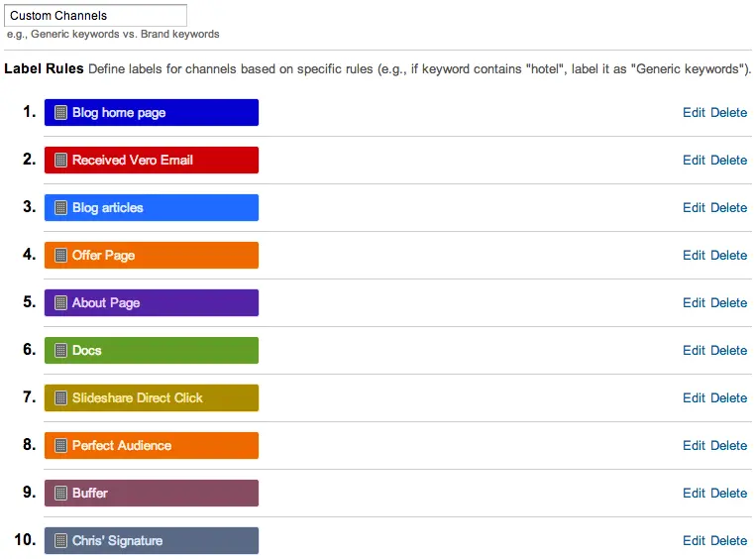The width and height of the screenshot is (756, 559).
Task: Edit the Blog home page rule
Action: tap(694, 113)
